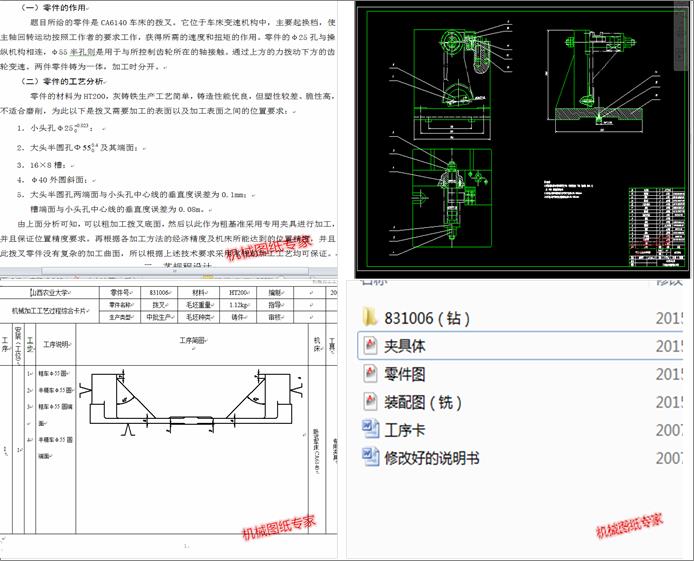This screenshot has height=561, width=694.
Task: Click the 零件号 table cell
Action: (120, 292)
